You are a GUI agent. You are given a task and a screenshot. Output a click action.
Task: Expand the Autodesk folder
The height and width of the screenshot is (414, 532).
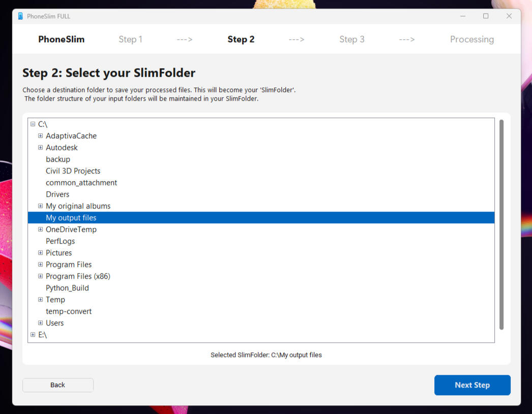click(x=40, y=147)
